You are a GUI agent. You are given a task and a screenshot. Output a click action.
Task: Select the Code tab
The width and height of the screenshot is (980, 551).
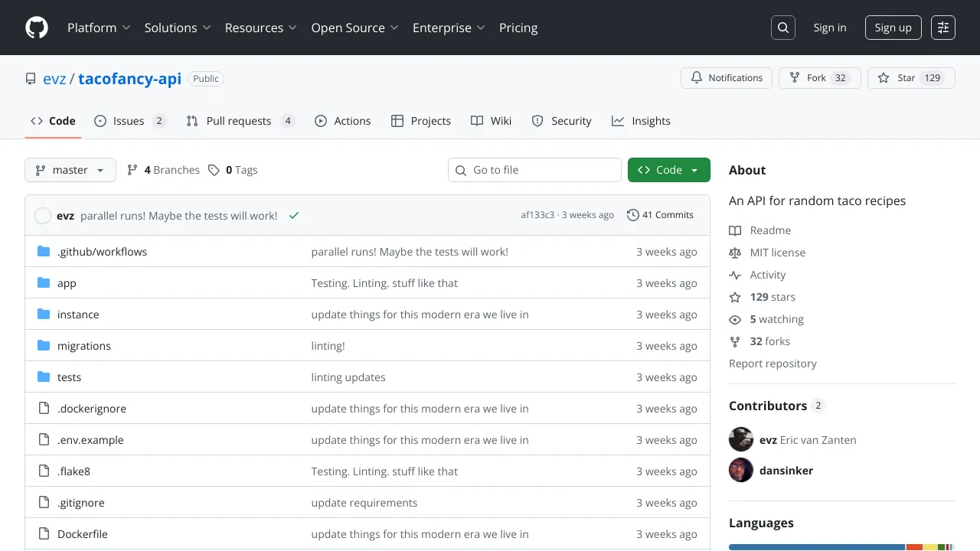[53, 121]
